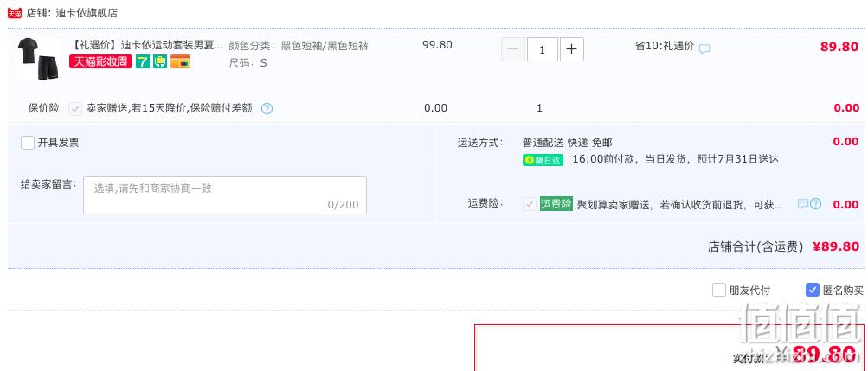The image size is (868, 371).
Task: Click the 聚划算卖家赠送 insurance description
Action: click(680, 205)
